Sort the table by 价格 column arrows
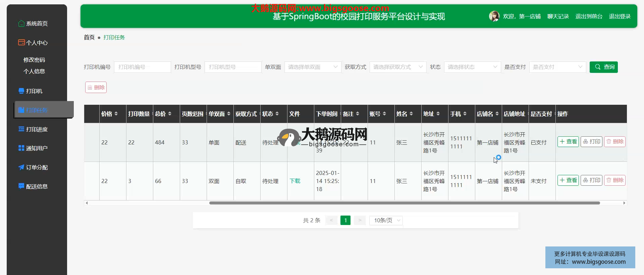This screenshot has width=644, height=275. pos(116,114)
